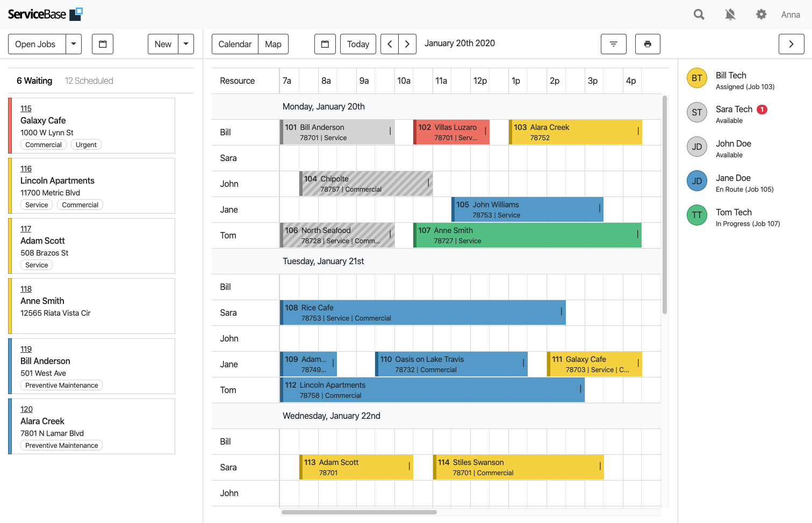The width and height of the screenshot is (812, 523).
Task: Select the Calendar view toggle
Action: click(x=235, y=44)
